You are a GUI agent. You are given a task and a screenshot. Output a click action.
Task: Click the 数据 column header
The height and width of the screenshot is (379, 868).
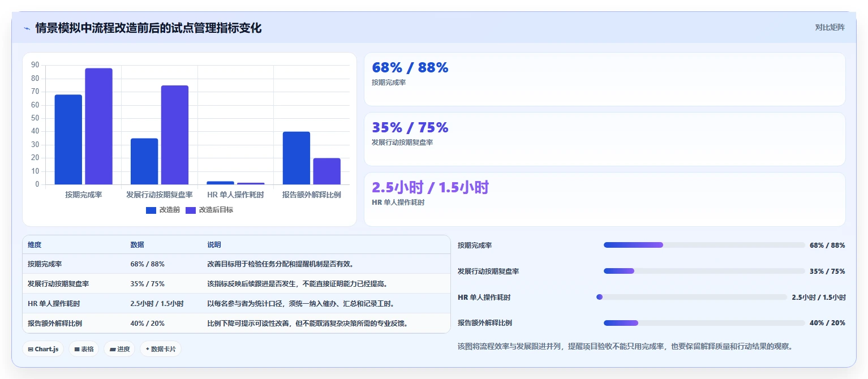point(137,245)
